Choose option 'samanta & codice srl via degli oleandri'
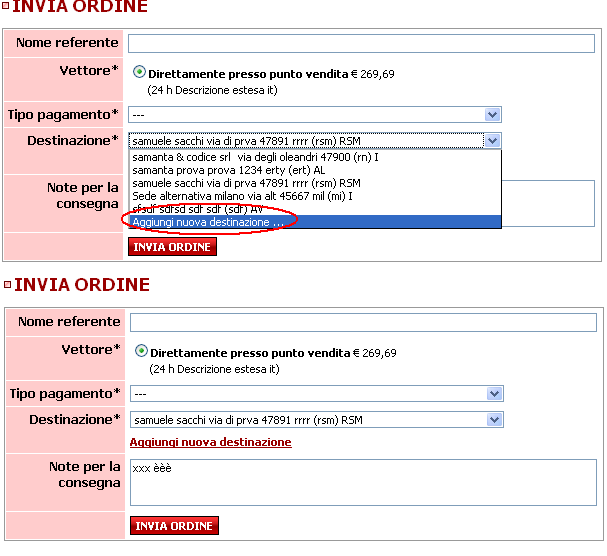Viewport: 607px width, 556px height. 315,157
